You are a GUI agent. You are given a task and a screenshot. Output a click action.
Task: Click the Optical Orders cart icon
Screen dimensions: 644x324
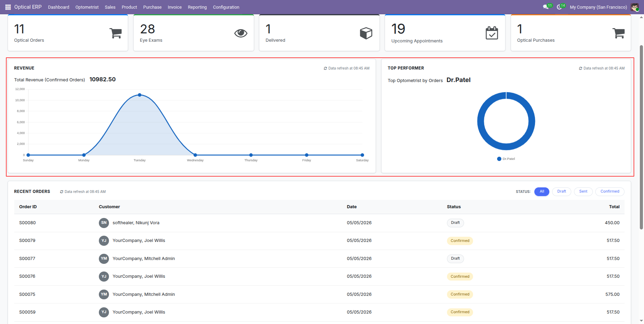point(116,33)
